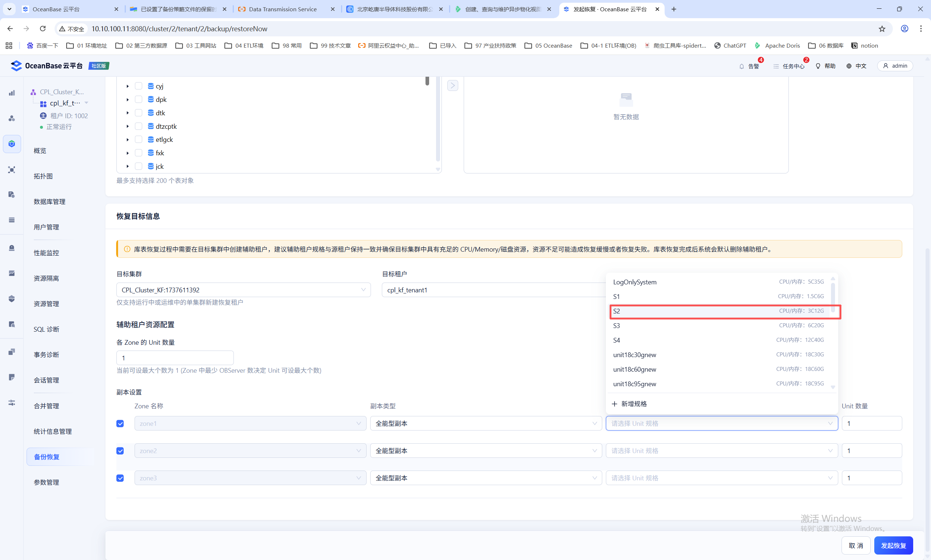Click the per-Zone Unit count input field
This screenshot has height=560, width=931.
pos(175,358)
